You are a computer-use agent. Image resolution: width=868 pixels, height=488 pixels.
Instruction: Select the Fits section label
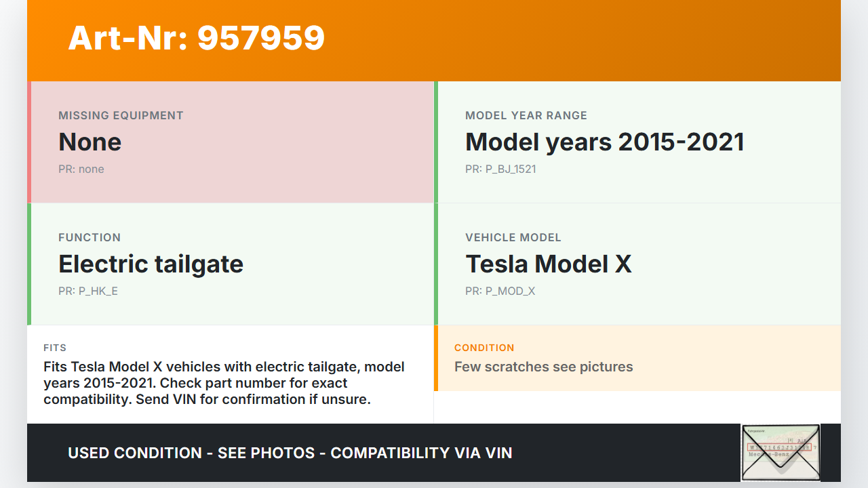(x=55, y=348)
